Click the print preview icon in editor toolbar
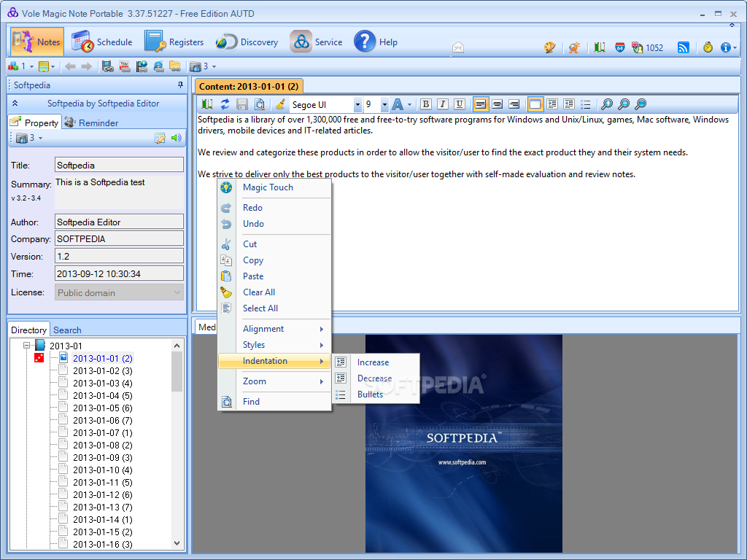 (x=259, y=104)
